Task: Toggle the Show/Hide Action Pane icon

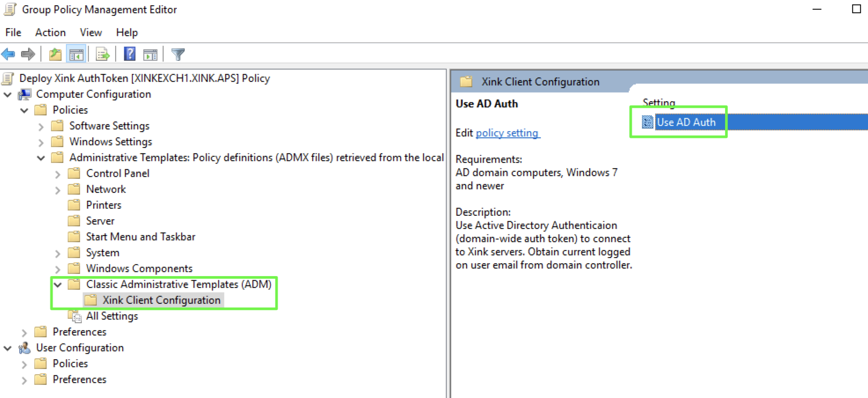Action: pyautogui.click(x=150, y=54)
